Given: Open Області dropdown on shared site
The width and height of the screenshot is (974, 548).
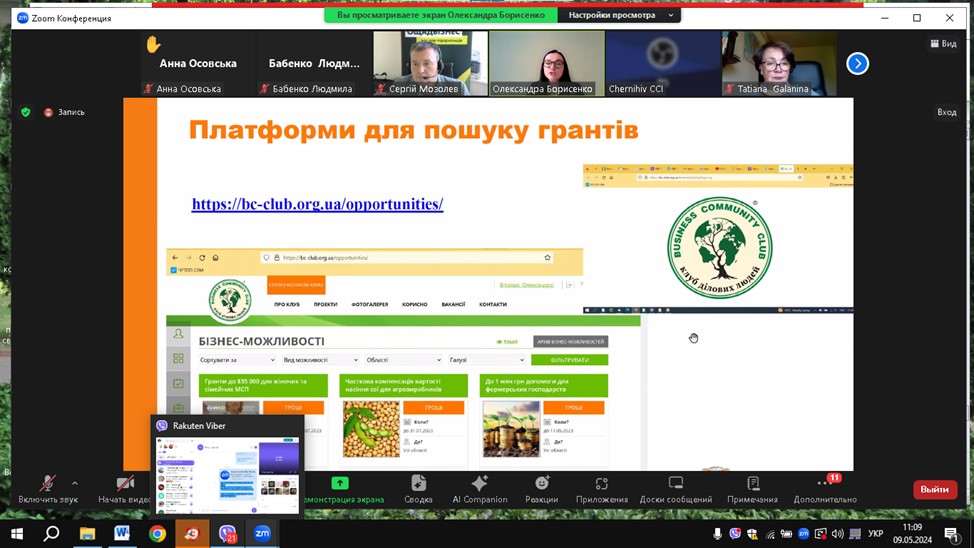Looking at the screenshot, I should [403, 360].
